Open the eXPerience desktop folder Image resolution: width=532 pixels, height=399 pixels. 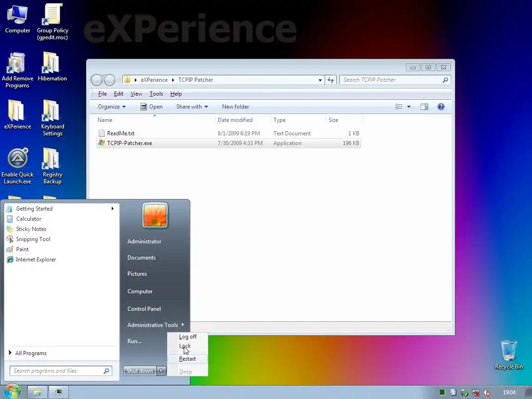[17, 115]
